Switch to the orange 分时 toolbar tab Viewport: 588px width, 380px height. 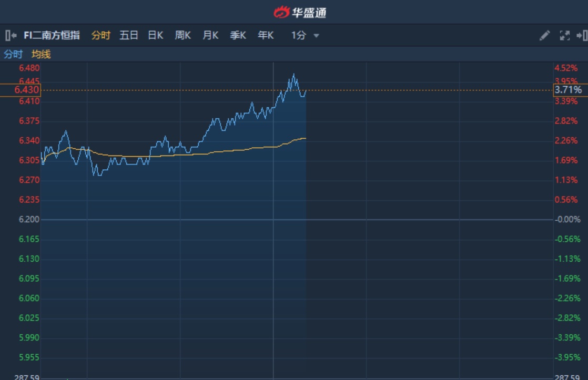point(101,35)
